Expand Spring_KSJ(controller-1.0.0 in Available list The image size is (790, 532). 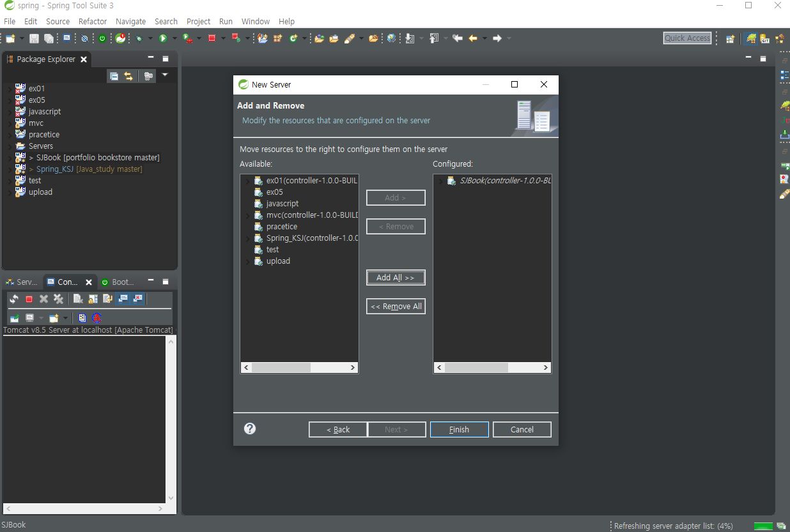[x=247, y=238]
